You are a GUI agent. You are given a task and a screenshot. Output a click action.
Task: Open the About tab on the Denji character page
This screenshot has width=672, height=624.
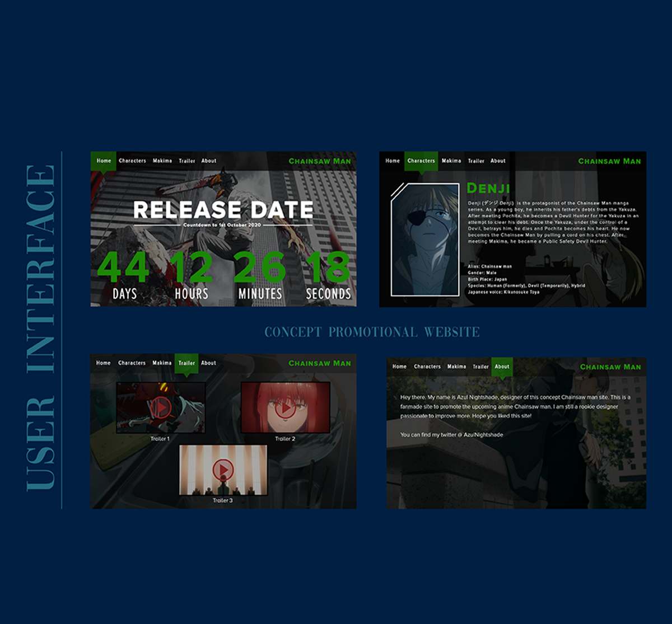[x=498, y=161]
